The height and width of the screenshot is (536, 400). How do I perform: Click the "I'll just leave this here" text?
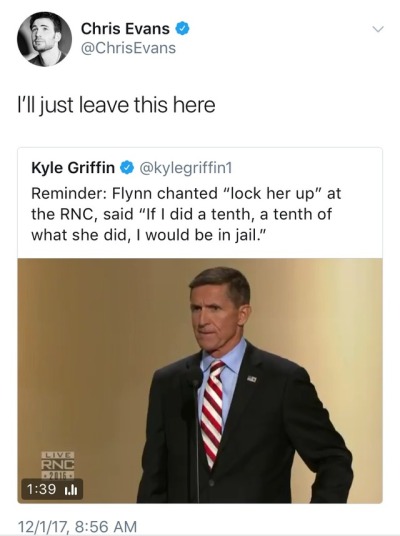click(x=117, y=105)
